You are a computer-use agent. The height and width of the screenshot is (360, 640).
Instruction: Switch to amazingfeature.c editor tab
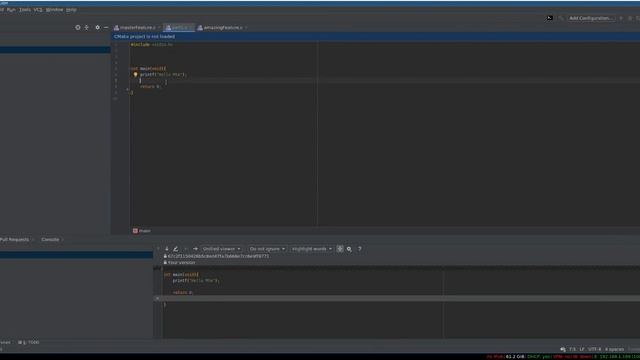click(x=222, y=28)
